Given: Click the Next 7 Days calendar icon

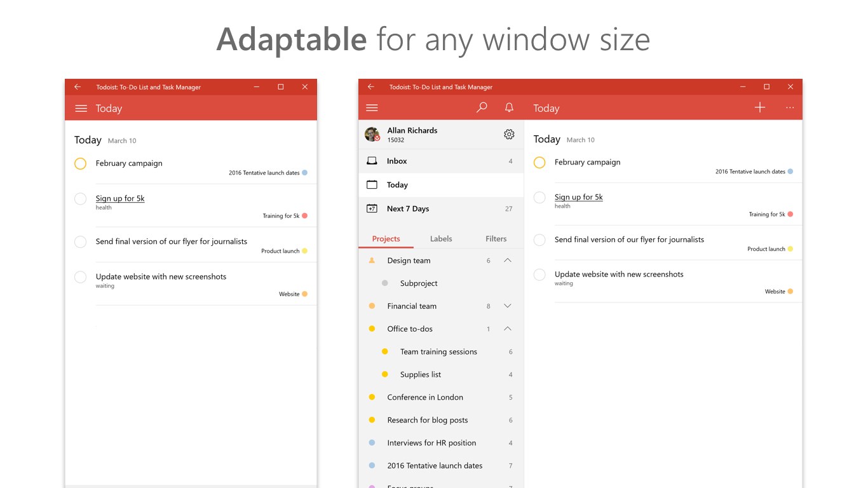Looking at the screenshot, I should 372,208.
